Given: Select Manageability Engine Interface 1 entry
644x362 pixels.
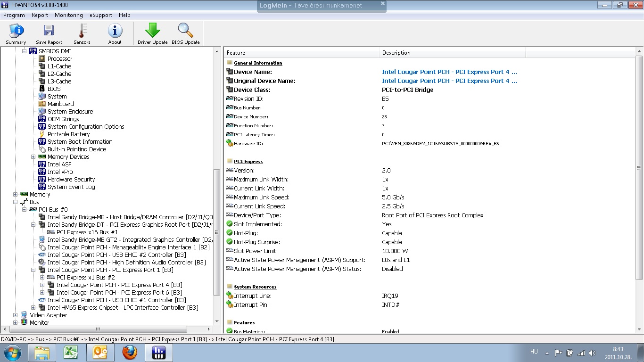Looking at the screenshot, I should coord(129,247).
